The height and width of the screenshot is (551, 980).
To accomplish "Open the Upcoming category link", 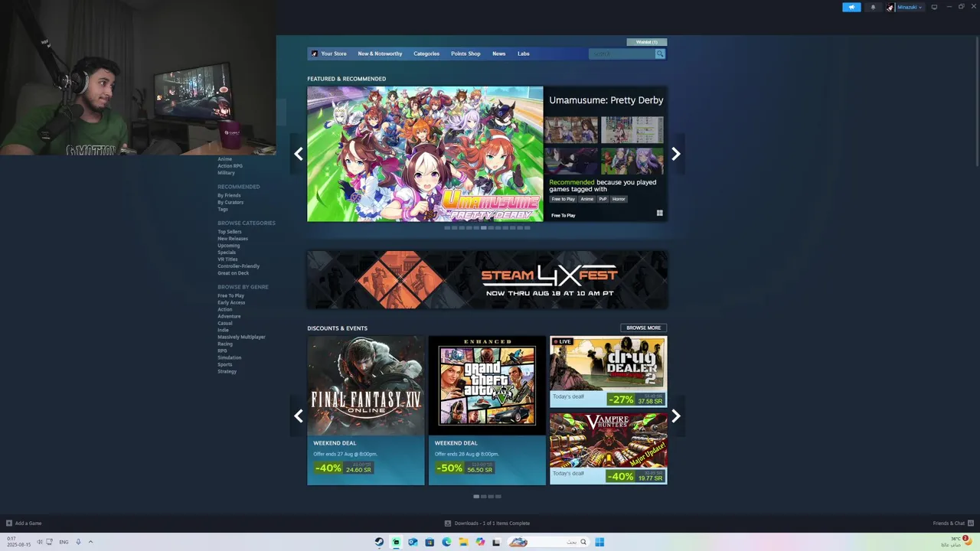I will pos(228,246).
